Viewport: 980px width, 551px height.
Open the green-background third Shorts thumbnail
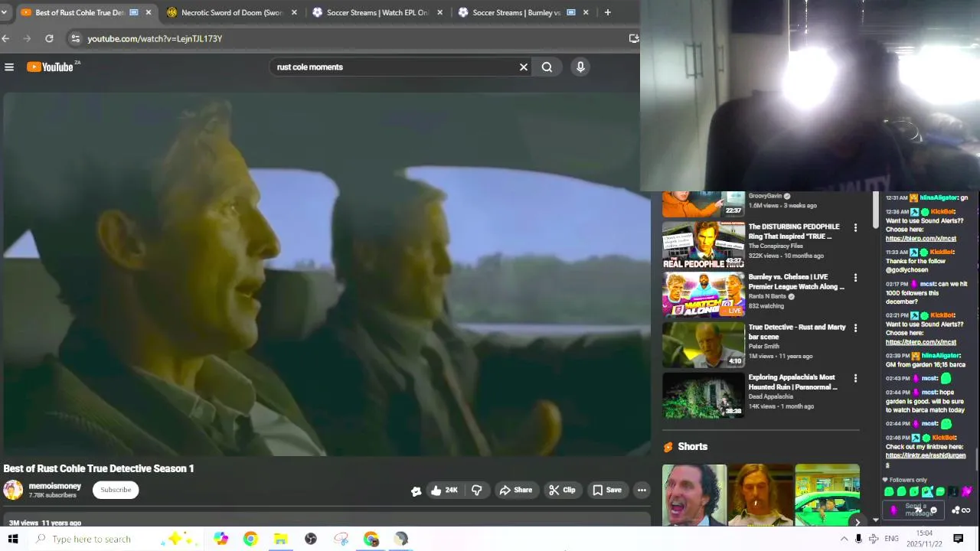(x=827, y=494)
